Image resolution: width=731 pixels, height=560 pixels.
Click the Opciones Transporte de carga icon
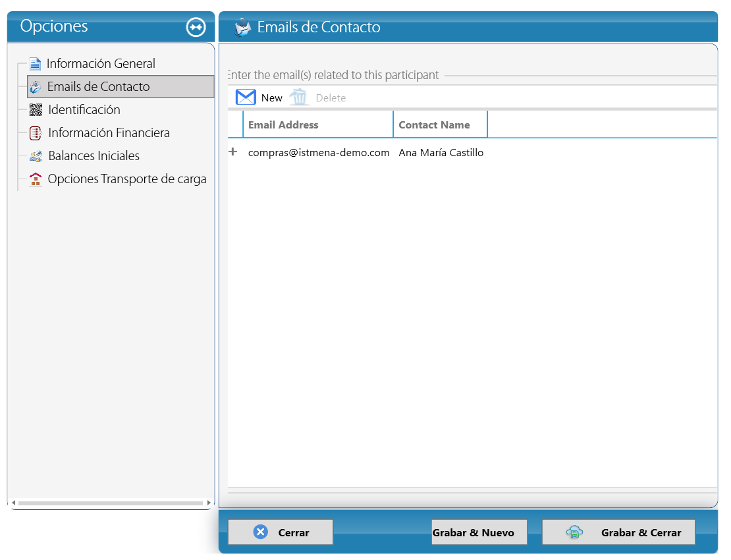[36, 179]
